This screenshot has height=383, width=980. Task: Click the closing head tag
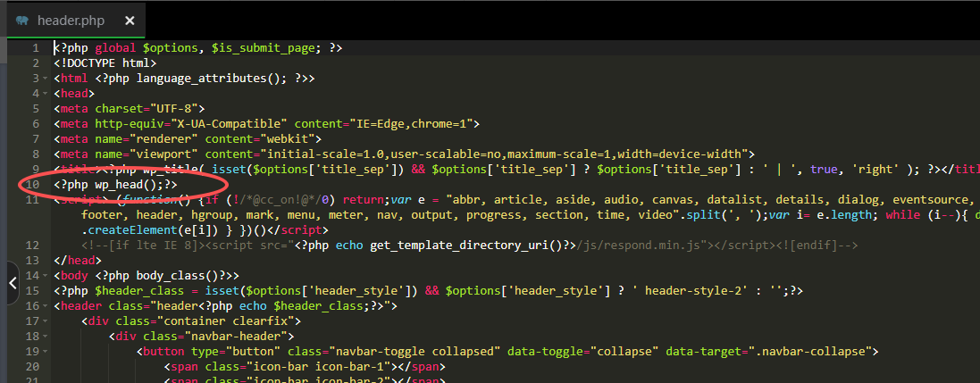[x=78, y=260]
